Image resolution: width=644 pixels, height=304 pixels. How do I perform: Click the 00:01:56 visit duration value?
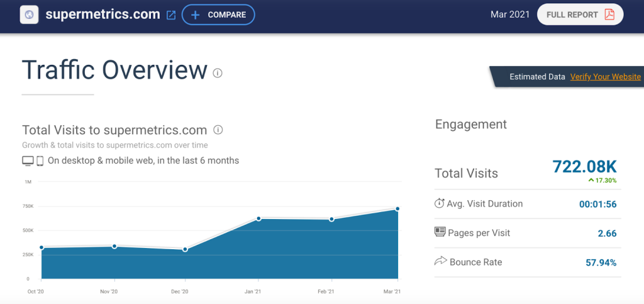point(598,204)
